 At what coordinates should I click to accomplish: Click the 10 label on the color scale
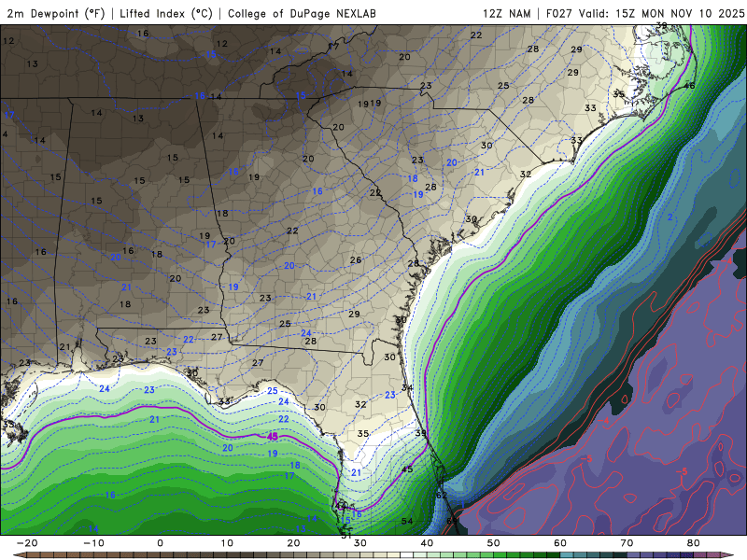coord(227,543)
